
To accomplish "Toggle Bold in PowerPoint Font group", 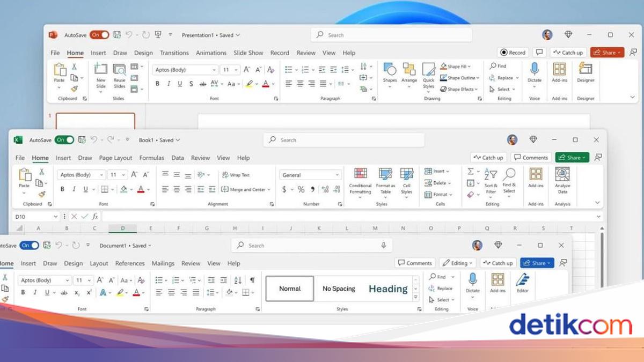I will (157, 84).
